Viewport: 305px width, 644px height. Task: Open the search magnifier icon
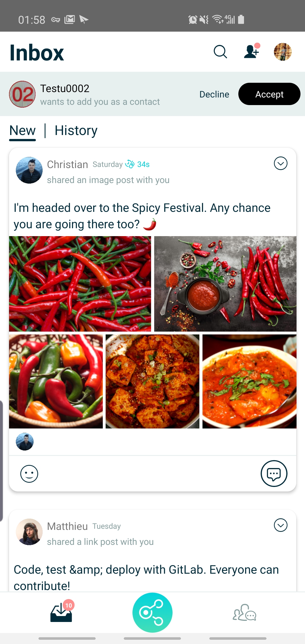tap(220, 52)
